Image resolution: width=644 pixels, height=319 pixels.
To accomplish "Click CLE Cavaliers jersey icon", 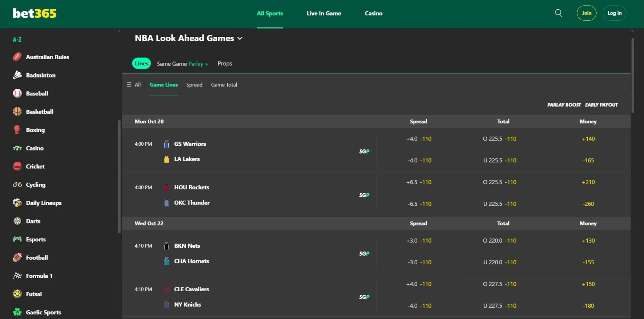I will point(166,289).
